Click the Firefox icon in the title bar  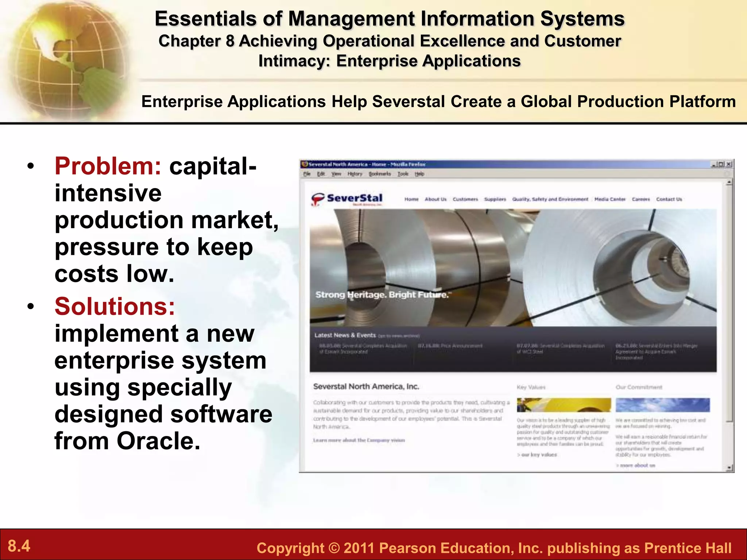pyautogui.click(x=305, y=164)
